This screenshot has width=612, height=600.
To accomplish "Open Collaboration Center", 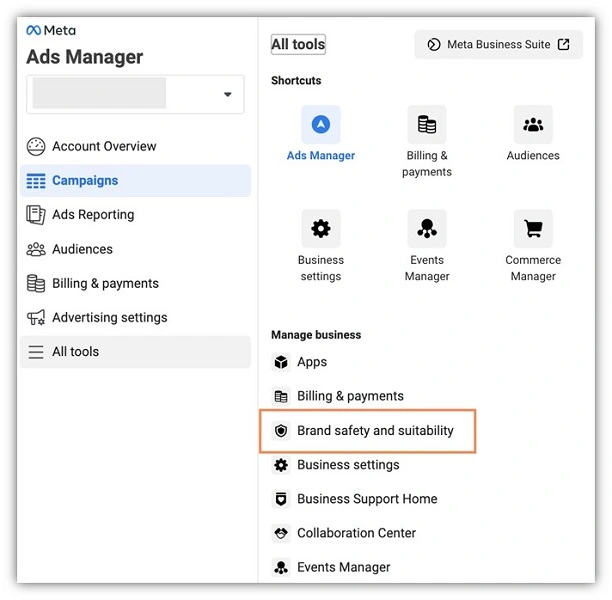I will (x=356, y=533).
